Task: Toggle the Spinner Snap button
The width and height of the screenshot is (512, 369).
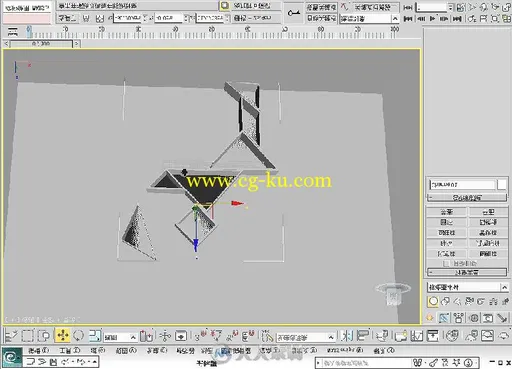Action: coord(248,336)
